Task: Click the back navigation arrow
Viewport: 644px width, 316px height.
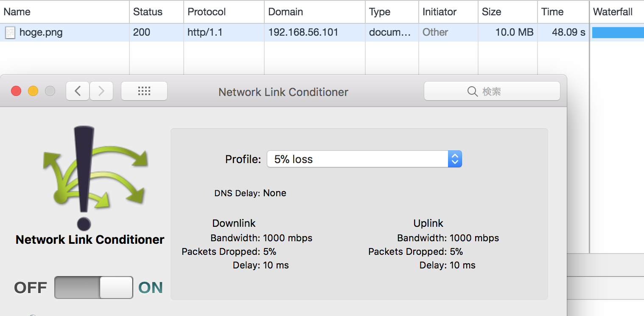Action: (x=78, y=91)
